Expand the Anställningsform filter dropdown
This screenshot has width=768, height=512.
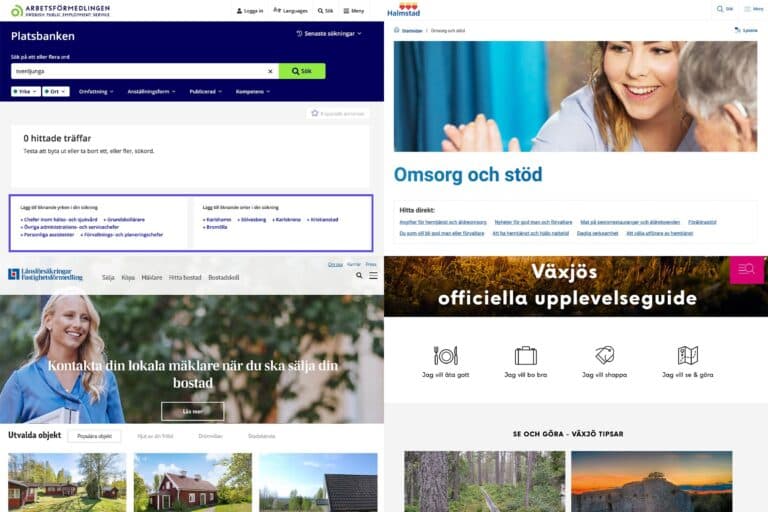[x=151, y=92]
